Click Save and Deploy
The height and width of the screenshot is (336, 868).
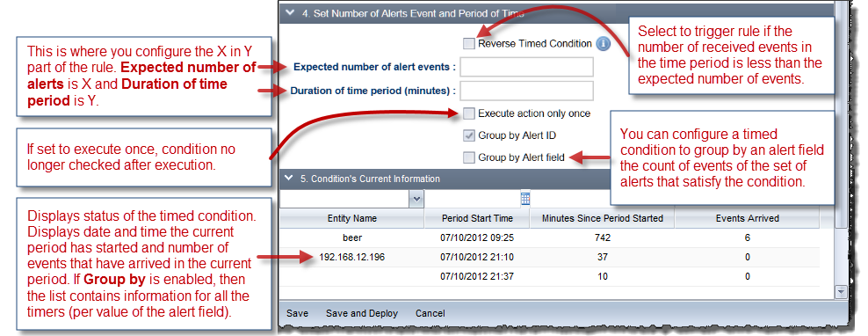(362, 313)
